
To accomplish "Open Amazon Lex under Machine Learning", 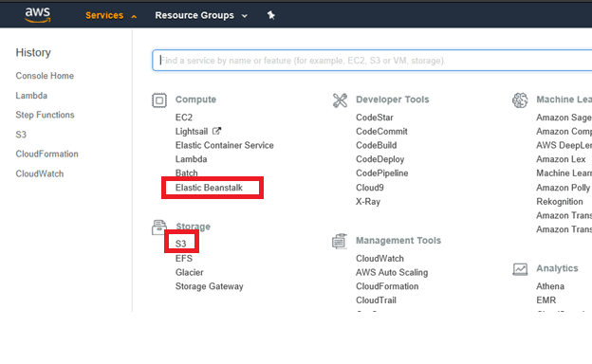I will click(561, 159).
